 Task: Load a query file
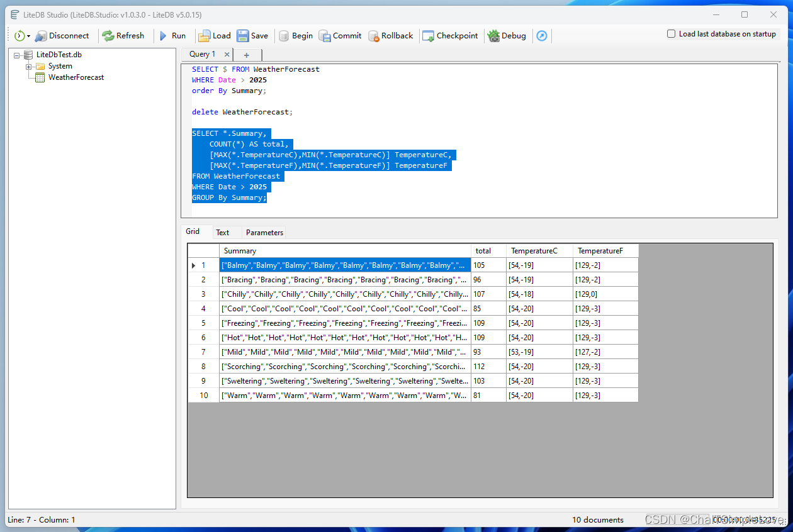[x=215, y=36]
